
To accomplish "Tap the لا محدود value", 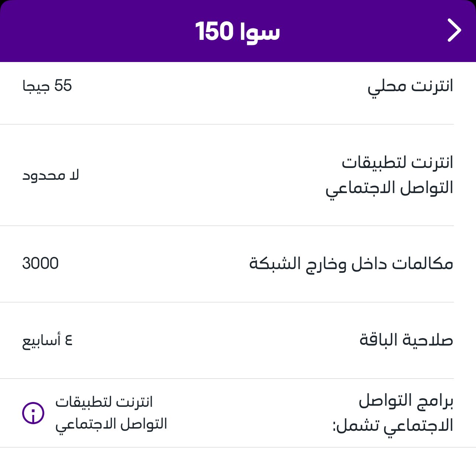I will click(51, 175).
